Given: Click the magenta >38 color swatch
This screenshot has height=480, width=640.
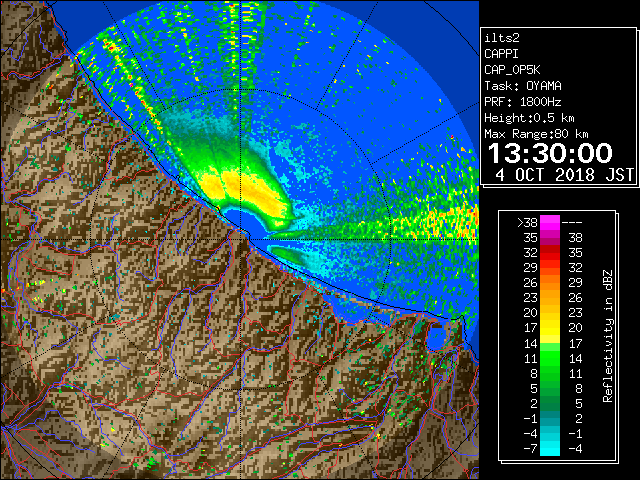Looking at the screenshot, I should (x=550, y=222).
